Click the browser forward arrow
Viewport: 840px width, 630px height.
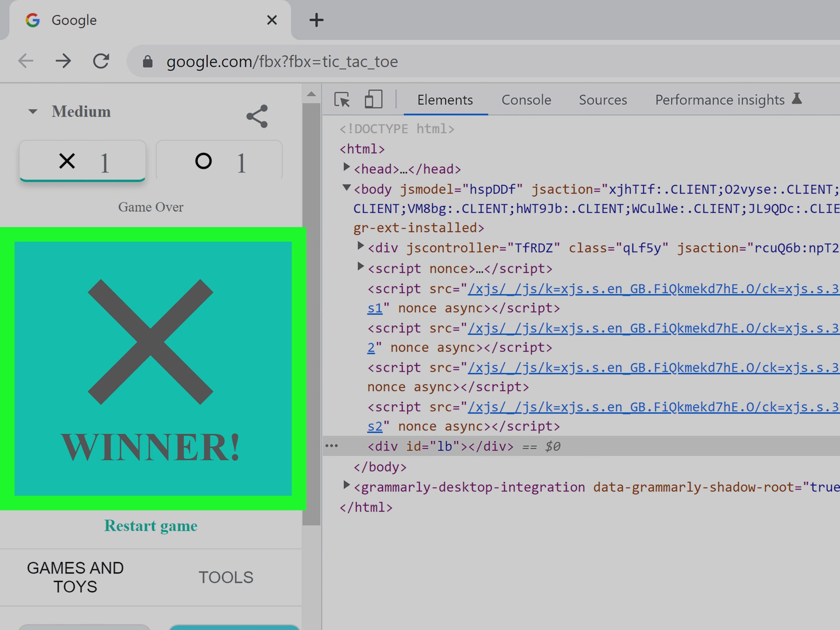point(63,61)
